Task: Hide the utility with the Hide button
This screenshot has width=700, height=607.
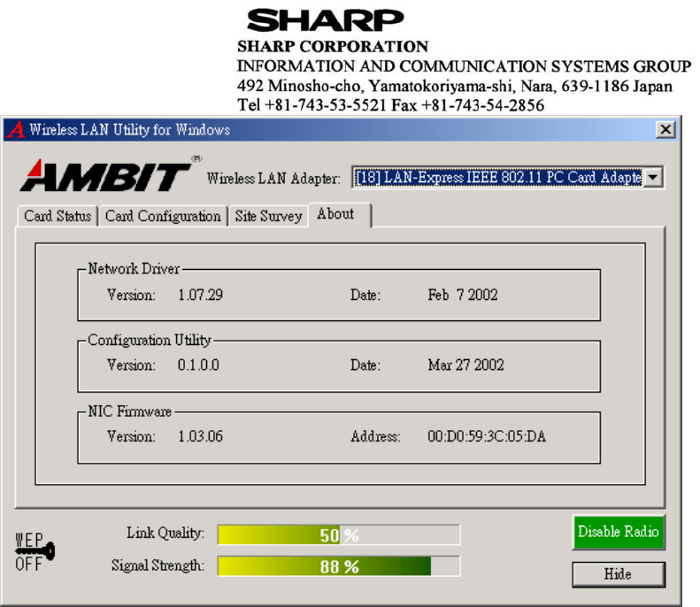Action: coord(619,574)
